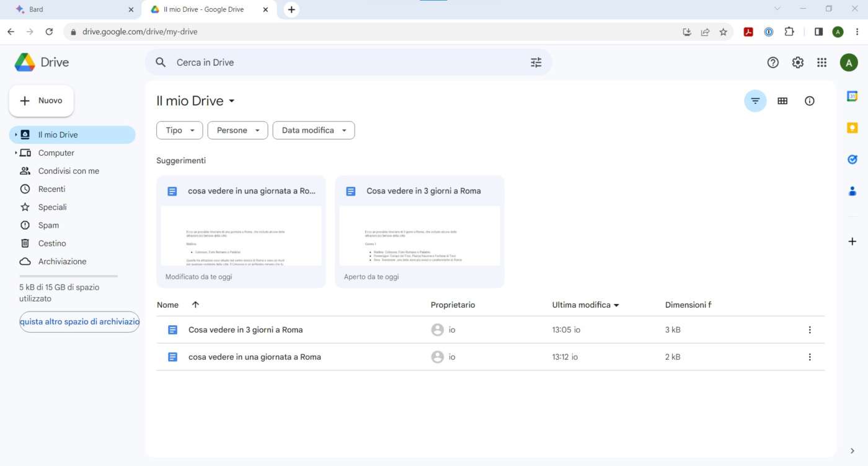Click the Help question mark icon
Image resolution: width=868 pixels, height=466 pixels.
tap(773, 63)
